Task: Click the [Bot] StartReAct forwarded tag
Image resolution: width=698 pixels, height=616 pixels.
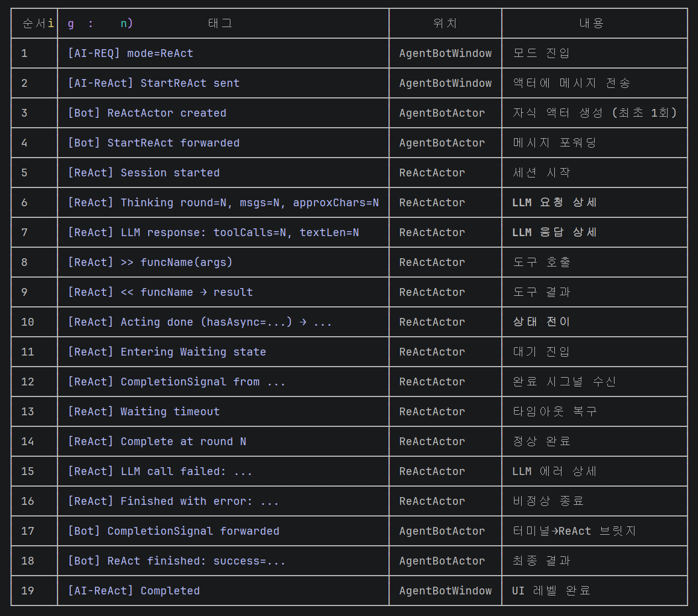Action: pyautogui.click(x=154, y=143)
